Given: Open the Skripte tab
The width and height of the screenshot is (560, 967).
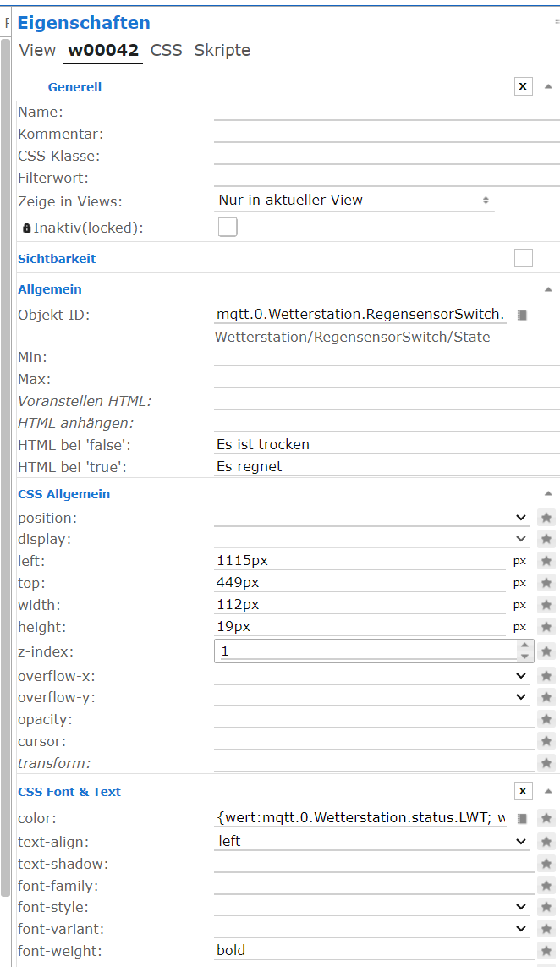Looking at the screenshot, I should [x=222, y=50].
